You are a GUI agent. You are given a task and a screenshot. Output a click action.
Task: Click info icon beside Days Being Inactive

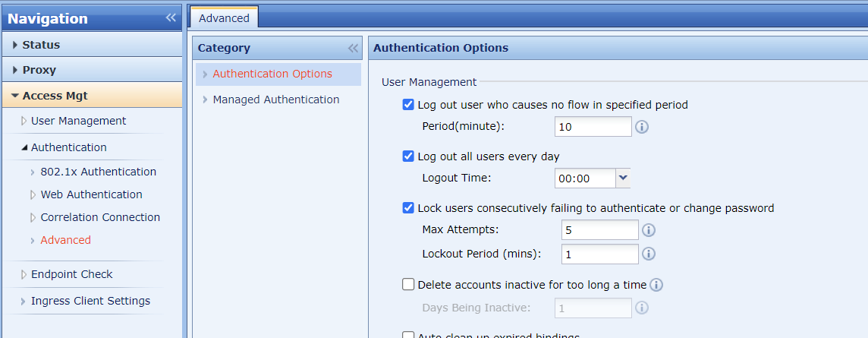pos(642,308)
